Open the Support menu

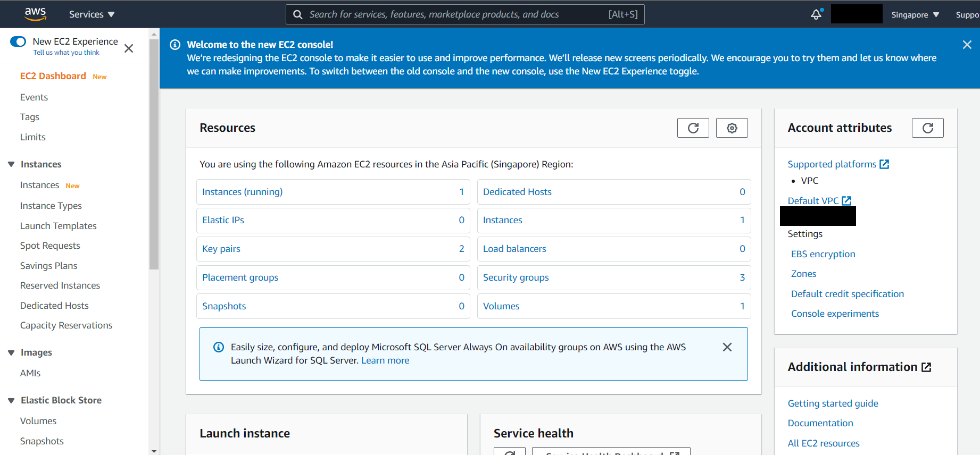coord(967,15)
